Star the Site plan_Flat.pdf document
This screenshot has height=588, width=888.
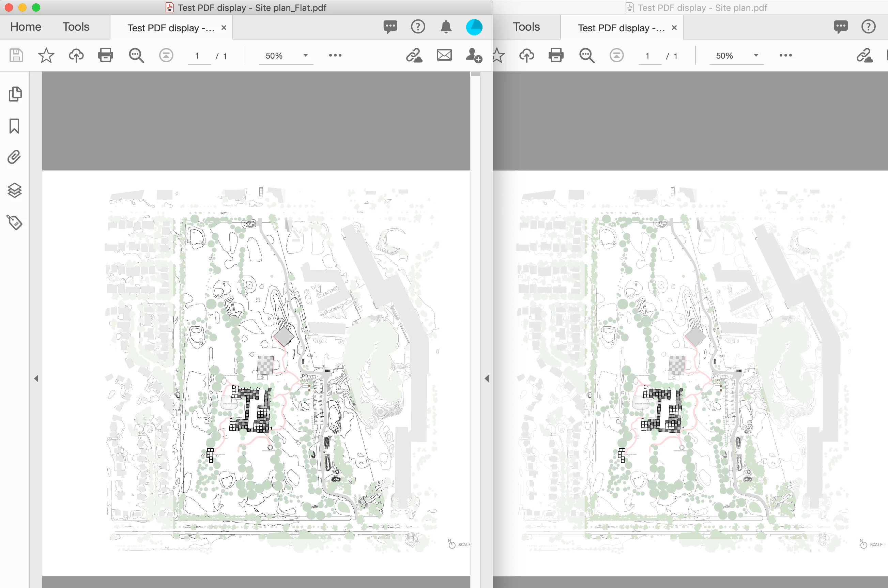pos(46,56)
